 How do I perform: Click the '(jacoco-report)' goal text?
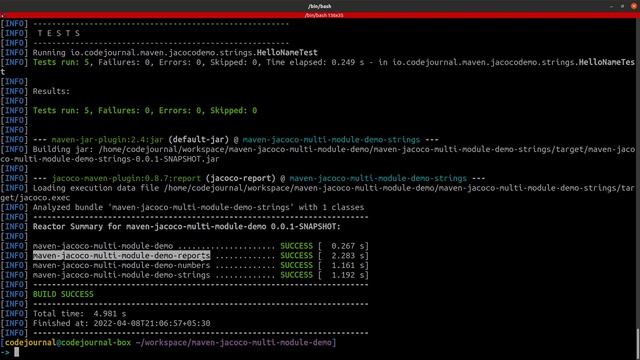coord(240,178)
